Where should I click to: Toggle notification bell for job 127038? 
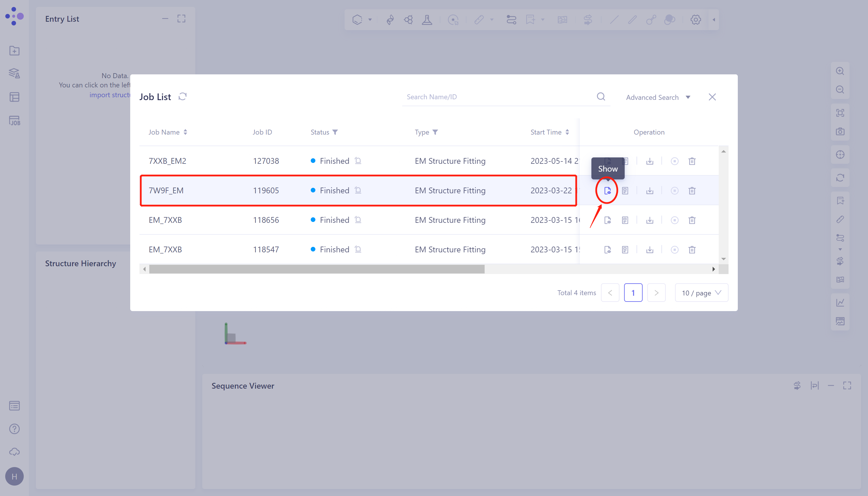click(358, 160)
